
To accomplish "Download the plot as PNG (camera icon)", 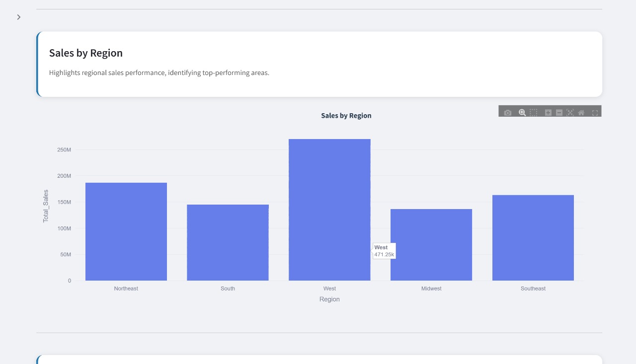I will [x=507, y=113].
